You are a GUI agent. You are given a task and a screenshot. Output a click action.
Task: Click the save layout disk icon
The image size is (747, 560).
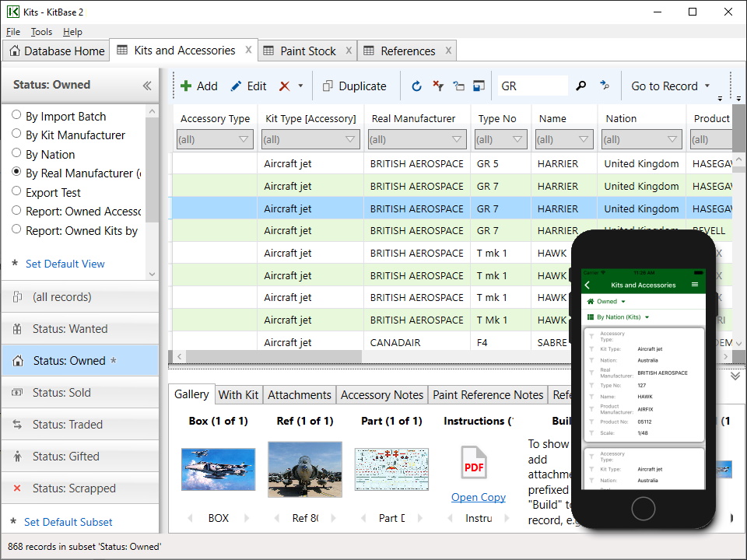pyautogui.click(x=479, y=86)
